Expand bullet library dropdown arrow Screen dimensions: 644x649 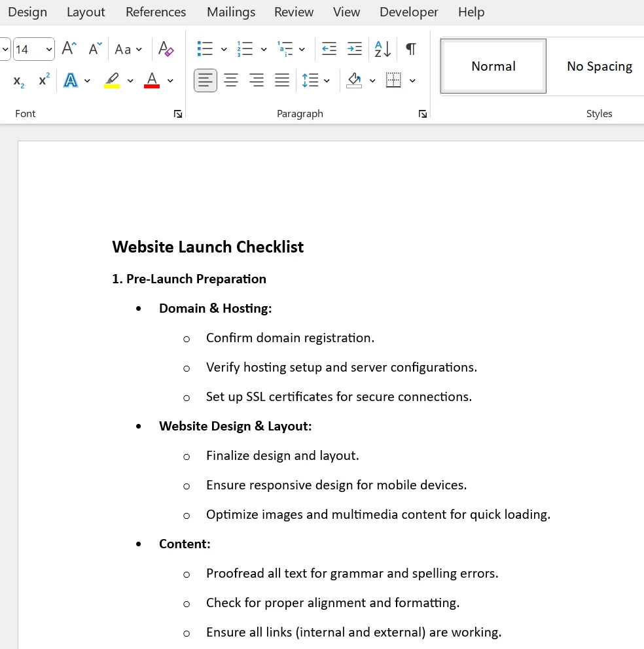[224, 49]
